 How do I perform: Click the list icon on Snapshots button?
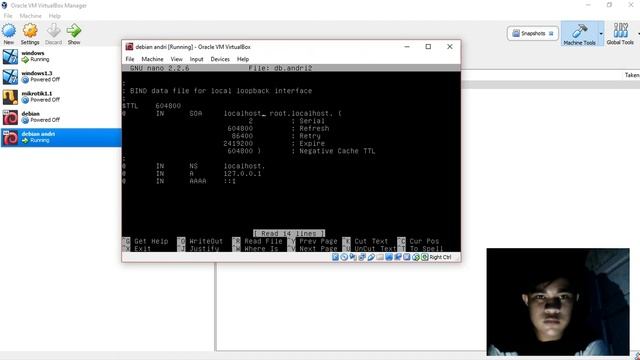click(x=551, y=33)
